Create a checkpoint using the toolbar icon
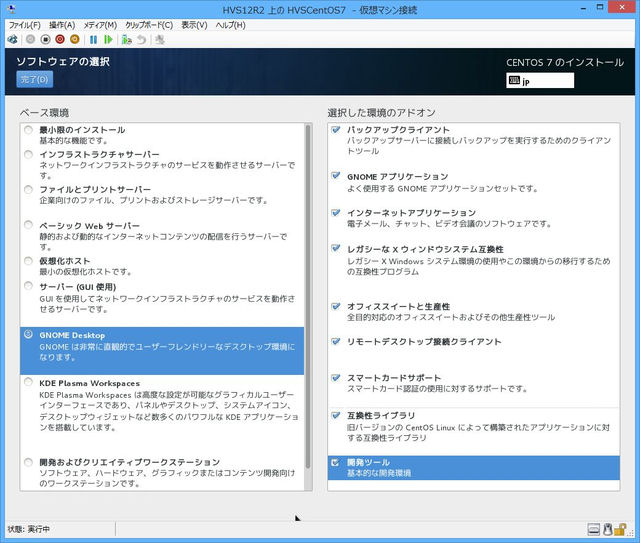 (127, 40)
